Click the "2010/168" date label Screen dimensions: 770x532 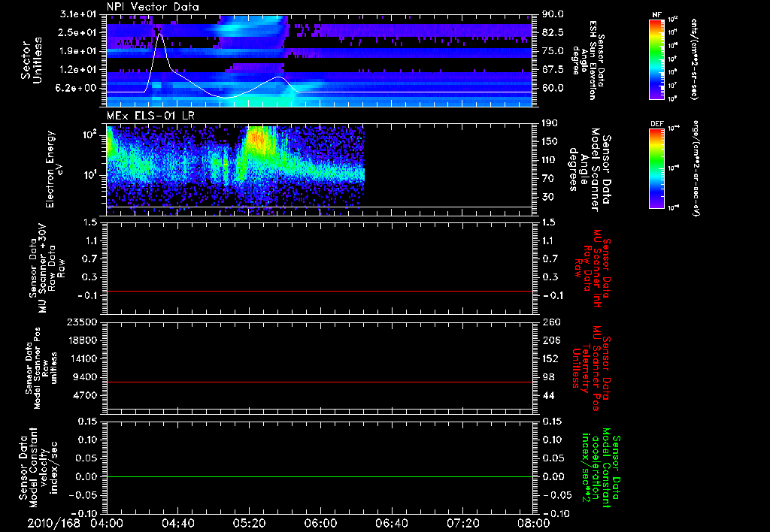tap(53, 524)
